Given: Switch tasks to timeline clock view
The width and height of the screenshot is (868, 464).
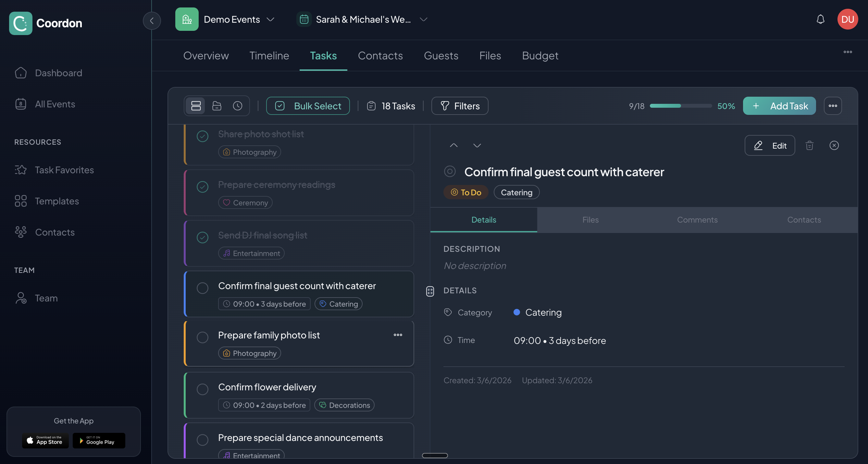Looking at the screenshot, I should click(x=238, y=105).
